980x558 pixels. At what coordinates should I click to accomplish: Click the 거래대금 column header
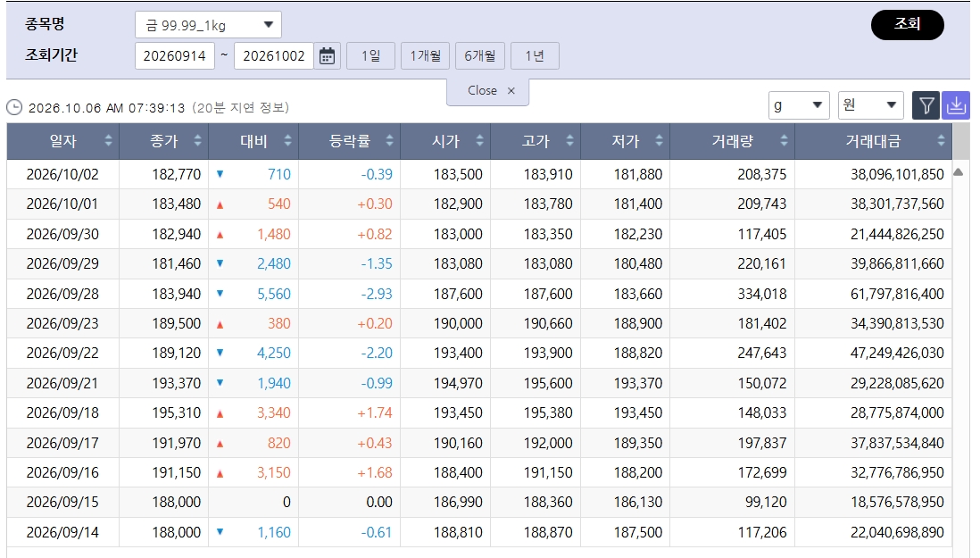[x=873, y=140]
